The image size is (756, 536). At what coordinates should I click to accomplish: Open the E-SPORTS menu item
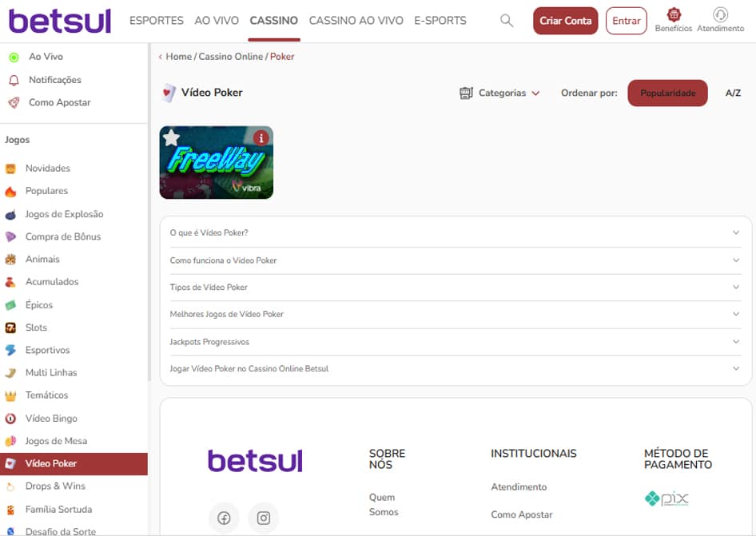pyautogui.click(x=440, y=22)
